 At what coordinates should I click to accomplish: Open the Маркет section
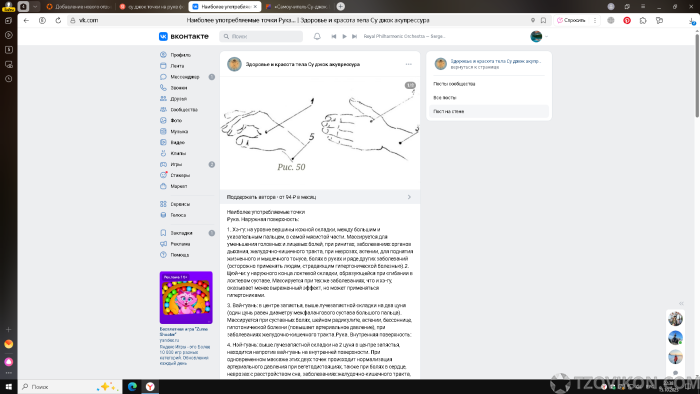click(179, 186)
